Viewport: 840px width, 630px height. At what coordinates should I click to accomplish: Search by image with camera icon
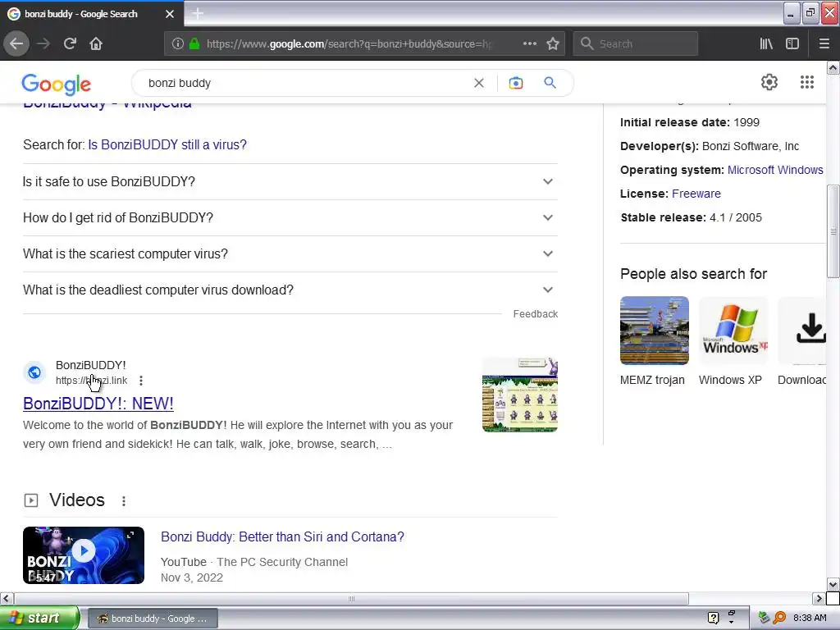(515, 83)
